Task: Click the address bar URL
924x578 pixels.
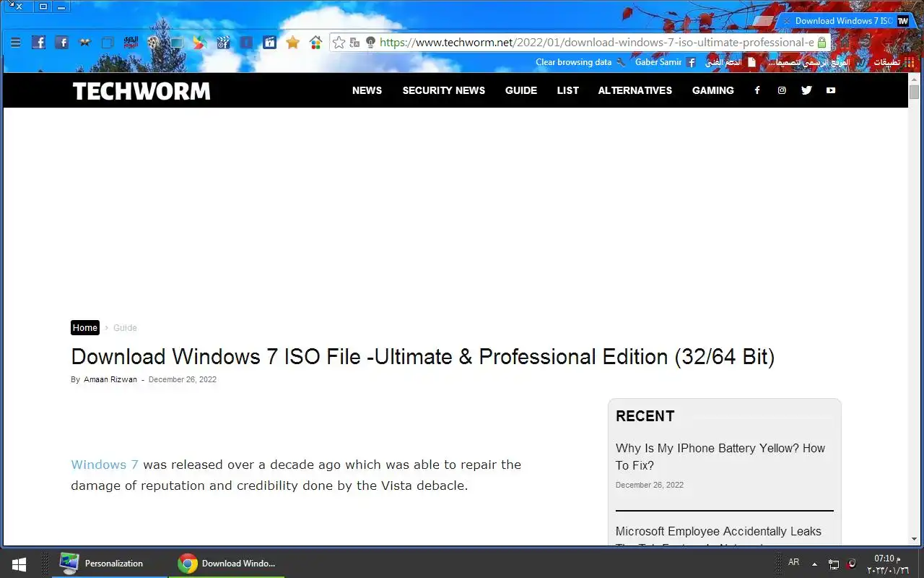Action: pos(596,43)
